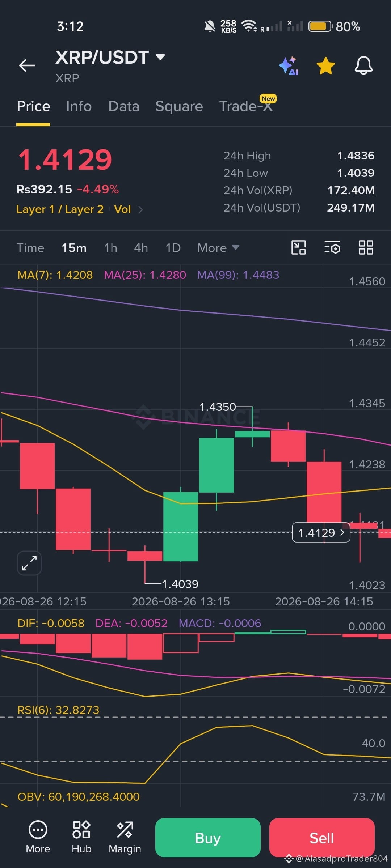Select the 4h interval
The width and height of the screenshot is (391, 868).
141,248
